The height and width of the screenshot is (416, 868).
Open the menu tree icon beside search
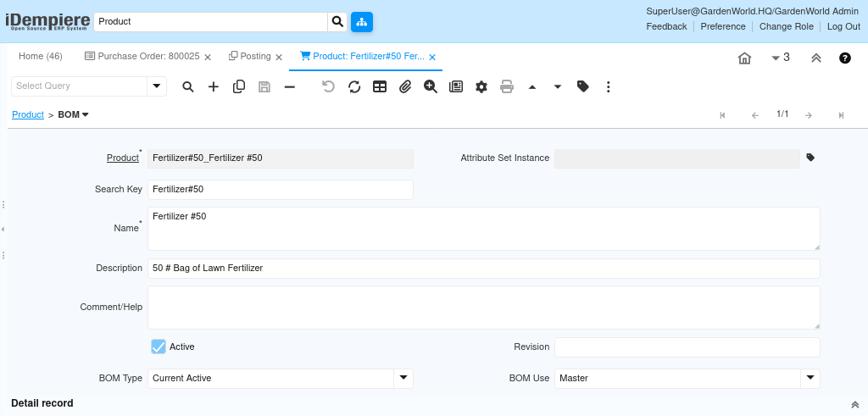click(x=362, y=21)
